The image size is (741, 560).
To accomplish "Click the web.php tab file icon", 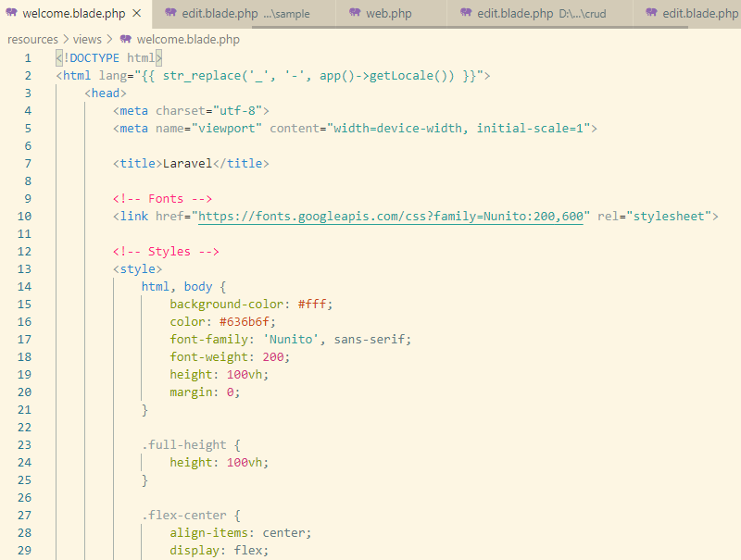I will tap(356, 14).
